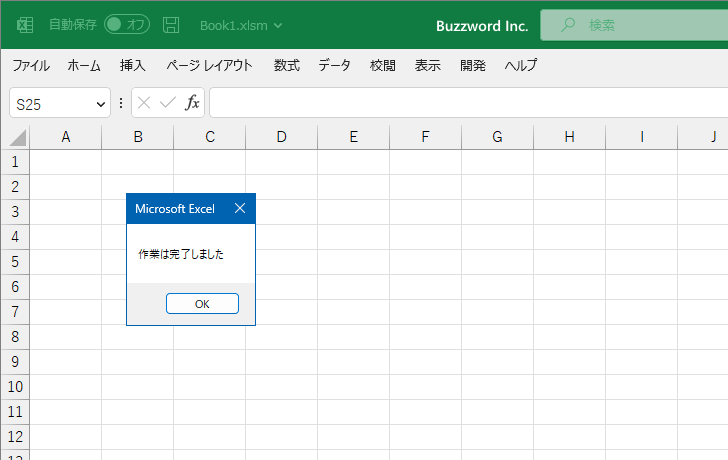Open the 表示 ribbon tab

coord(428,65)
